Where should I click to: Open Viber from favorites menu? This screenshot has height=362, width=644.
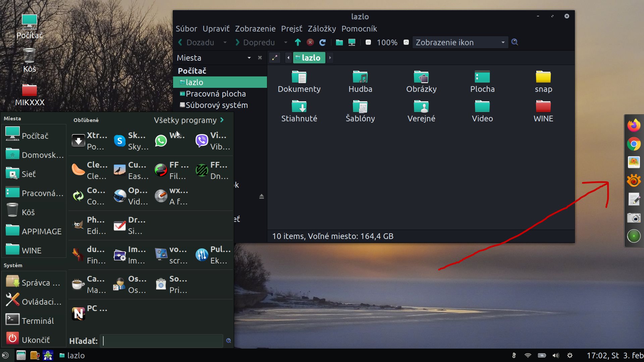point(202,141)
